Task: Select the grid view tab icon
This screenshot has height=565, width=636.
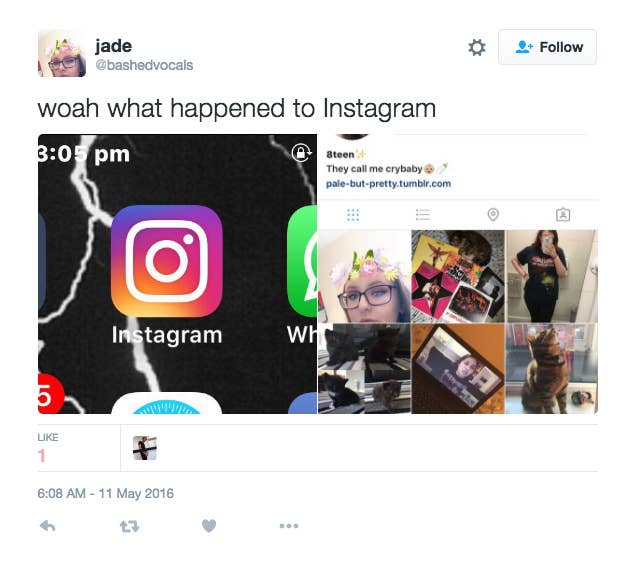Action: click(x=353, y=215)
